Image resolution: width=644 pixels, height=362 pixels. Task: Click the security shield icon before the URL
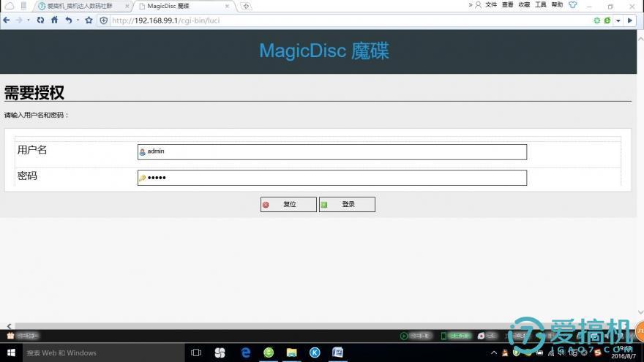tap(103, 20)
